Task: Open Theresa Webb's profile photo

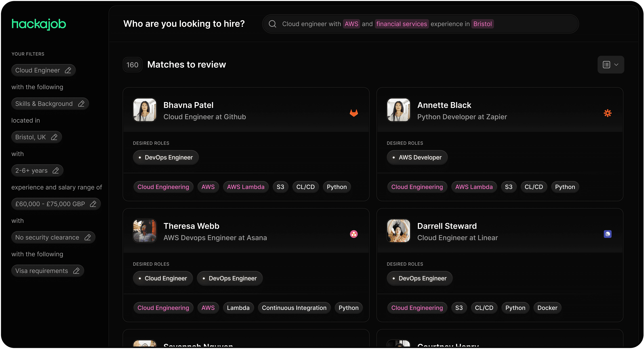Action: [145, 231]
